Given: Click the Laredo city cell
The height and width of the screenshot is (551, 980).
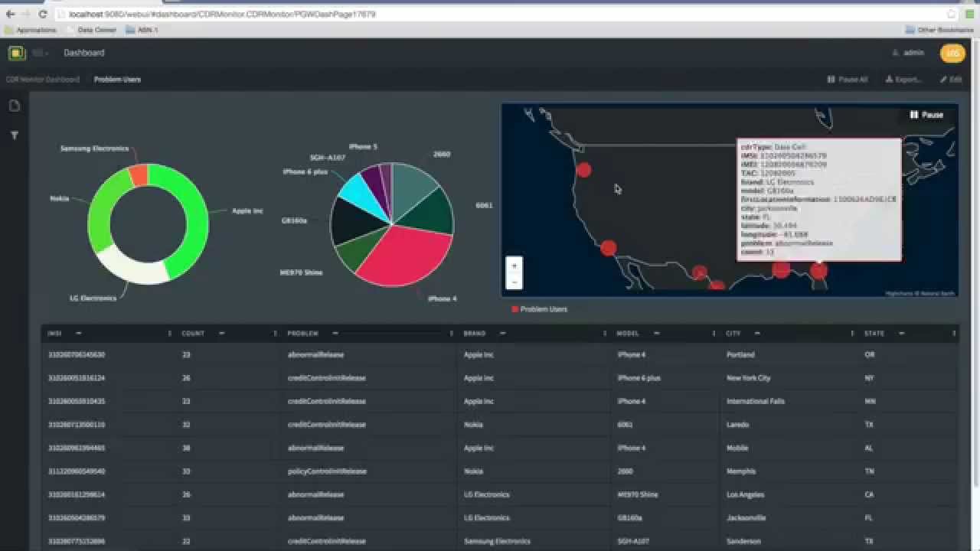Looking at the screenshot, I should (738, 425).
